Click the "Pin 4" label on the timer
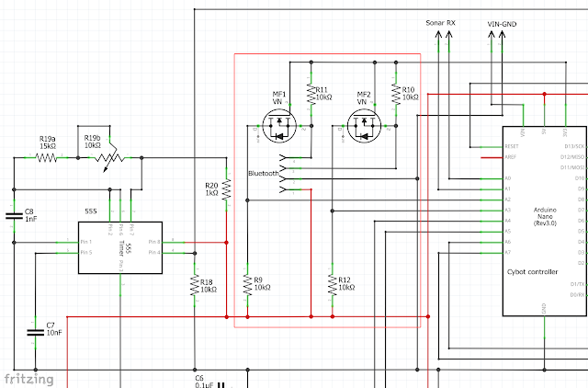 154,252
